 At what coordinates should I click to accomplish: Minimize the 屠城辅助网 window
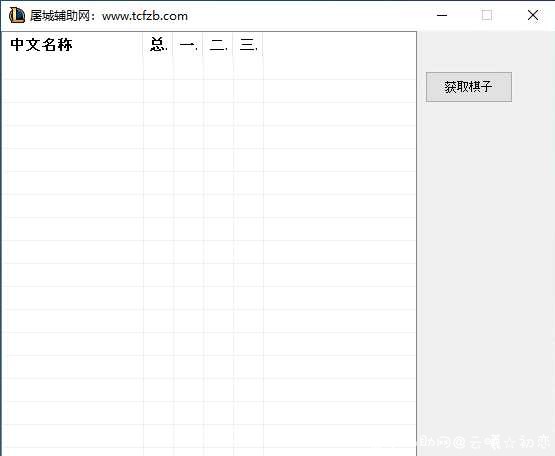442,15
